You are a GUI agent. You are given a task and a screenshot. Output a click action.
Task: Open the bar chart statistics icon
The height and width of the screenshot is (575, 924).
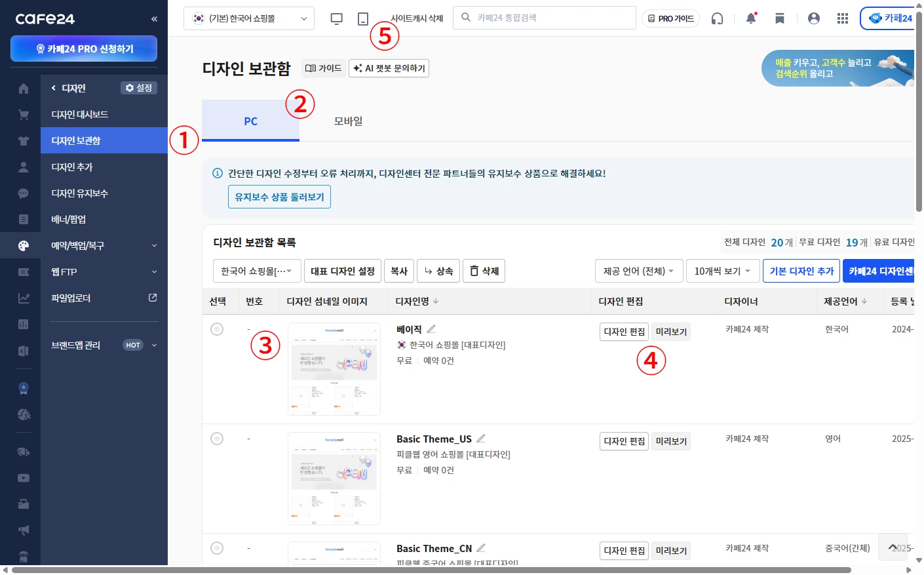click(24, 325)
